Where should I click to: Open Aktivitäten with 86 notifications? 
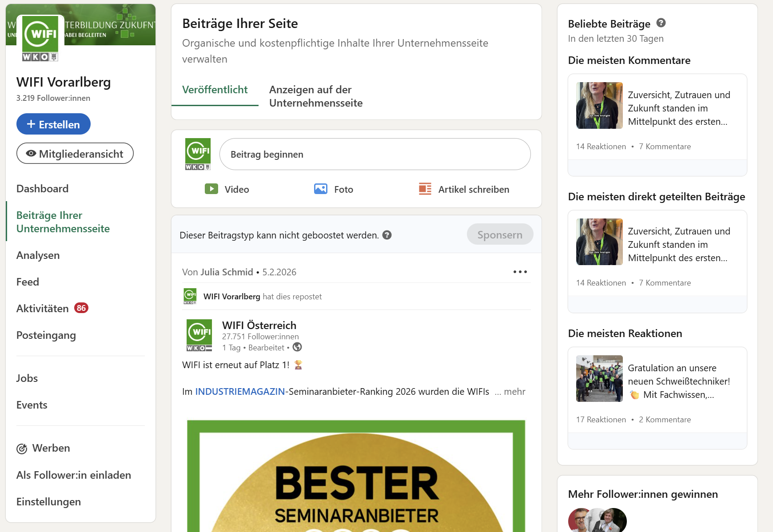pos(43,309)
